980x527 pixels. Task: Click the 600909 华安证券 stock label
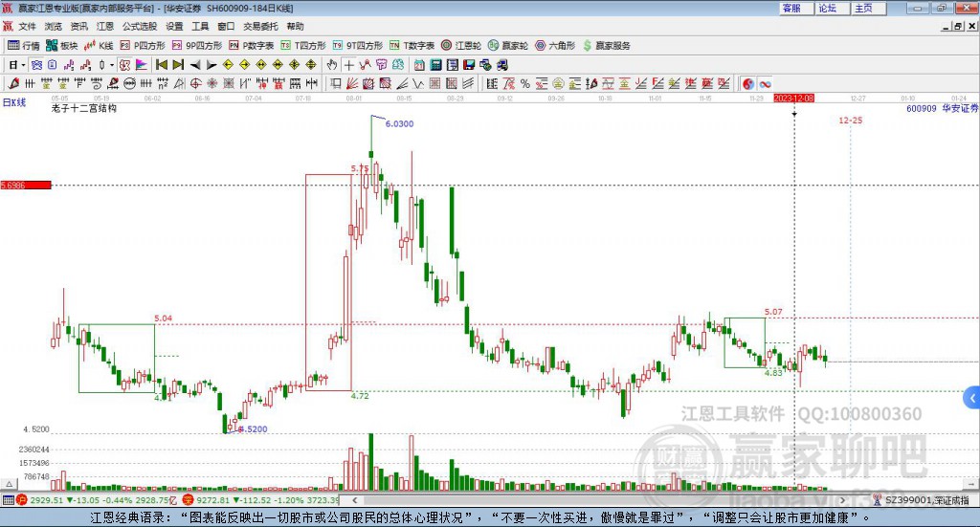(x=942, y=109)
